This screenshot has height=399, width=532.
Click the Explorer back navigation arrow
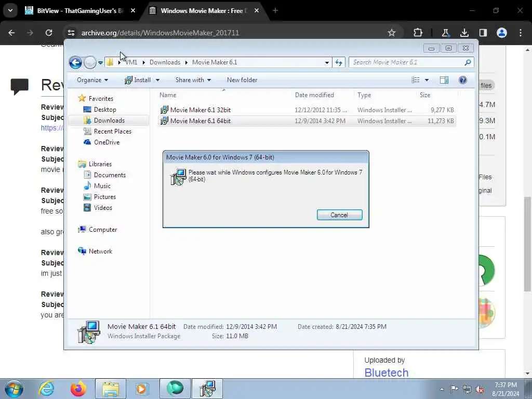pos(75,62)
